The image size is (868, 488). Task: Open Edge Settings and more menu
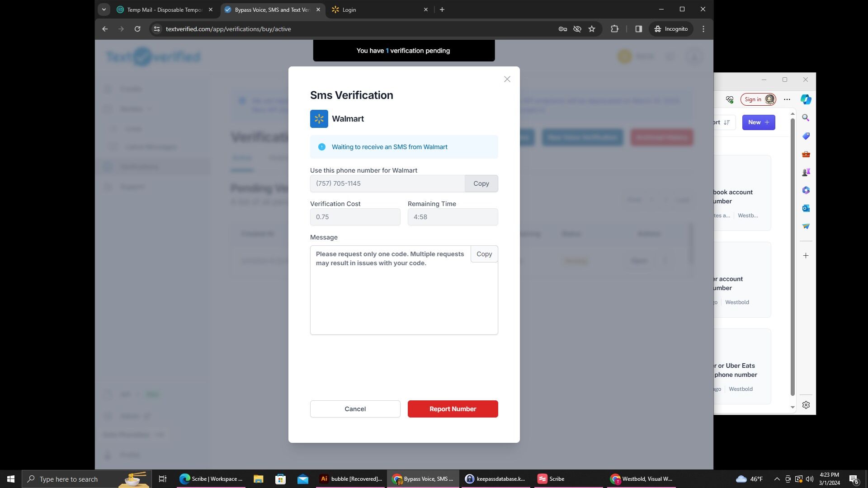(787, 99)
